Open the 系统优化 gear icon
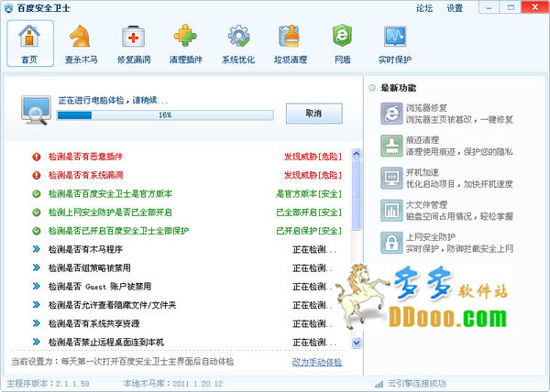The image size is (550, 392). pos(238,36)
